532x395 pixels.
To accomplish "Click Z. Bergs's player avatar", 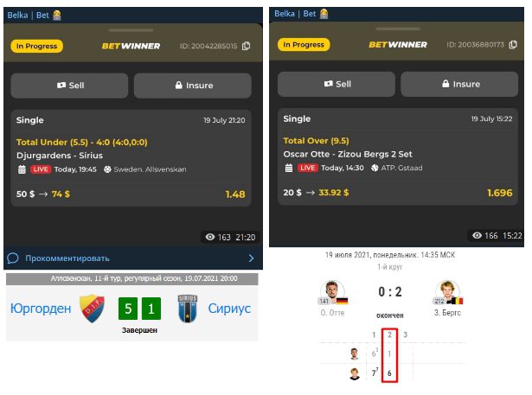I will (447, 291).
